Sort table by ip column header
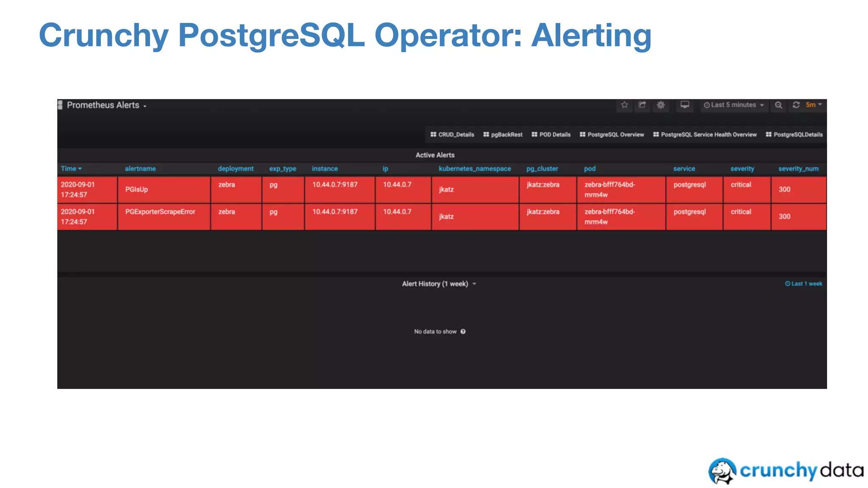 tap(385, 169)
